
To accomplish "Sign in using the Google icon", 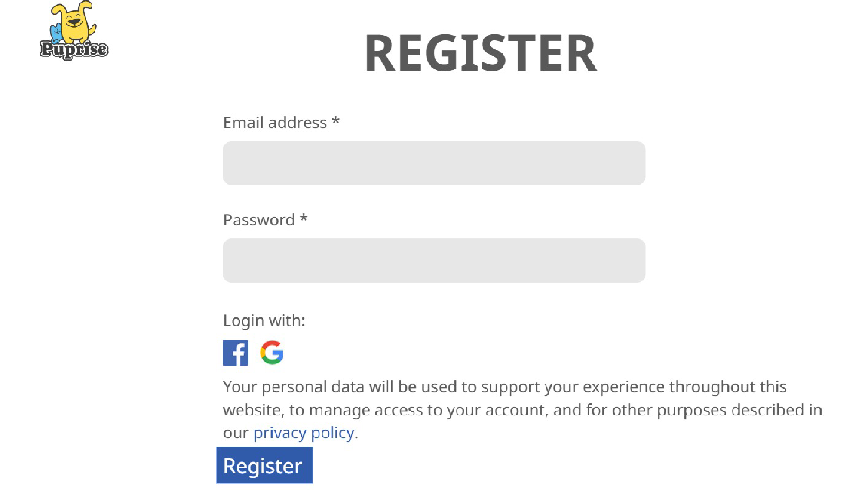I will pos(272,353).
